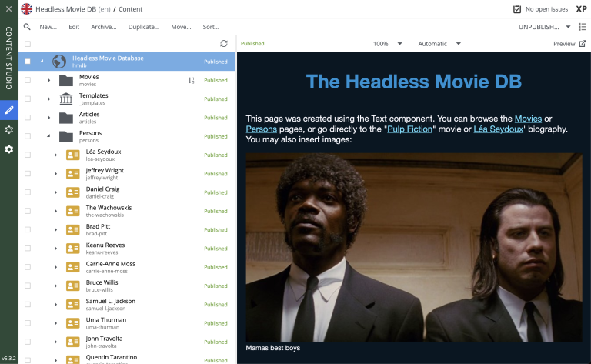Check the Léa Seydoux row checkbox
Screen dimensions: 591x364
pos(28,155)
